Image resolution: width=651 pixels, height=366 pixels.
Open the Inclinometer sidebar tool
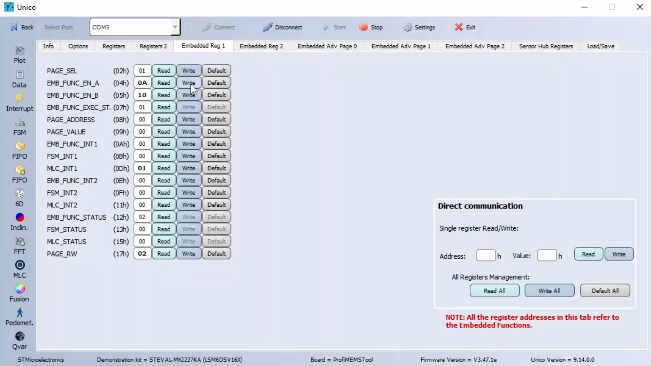[20, 222]
